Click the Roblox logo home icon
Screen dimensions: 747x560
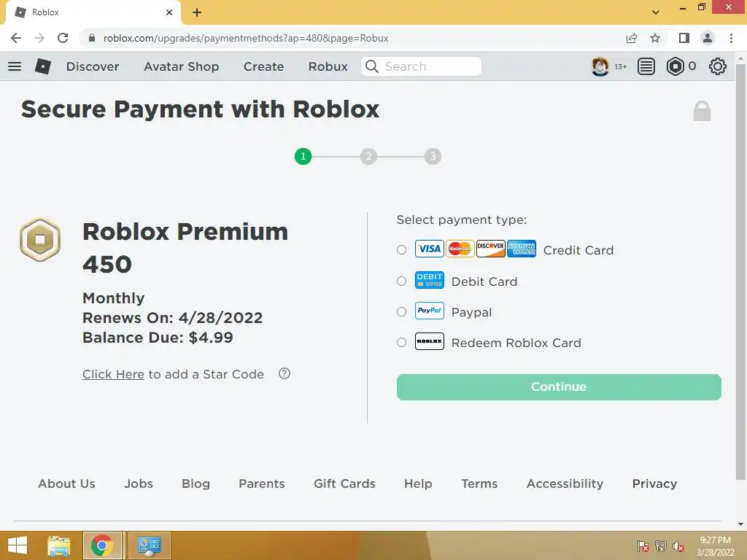[43, 66]
